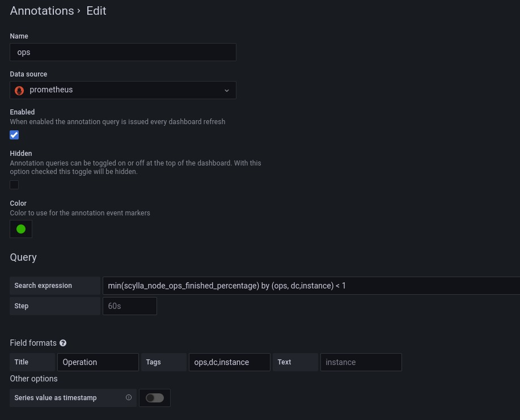Uncheck the Enabled checkbox
Viewport: 520px width, 420px height.
pyautogui.click(x=14, y=135)
